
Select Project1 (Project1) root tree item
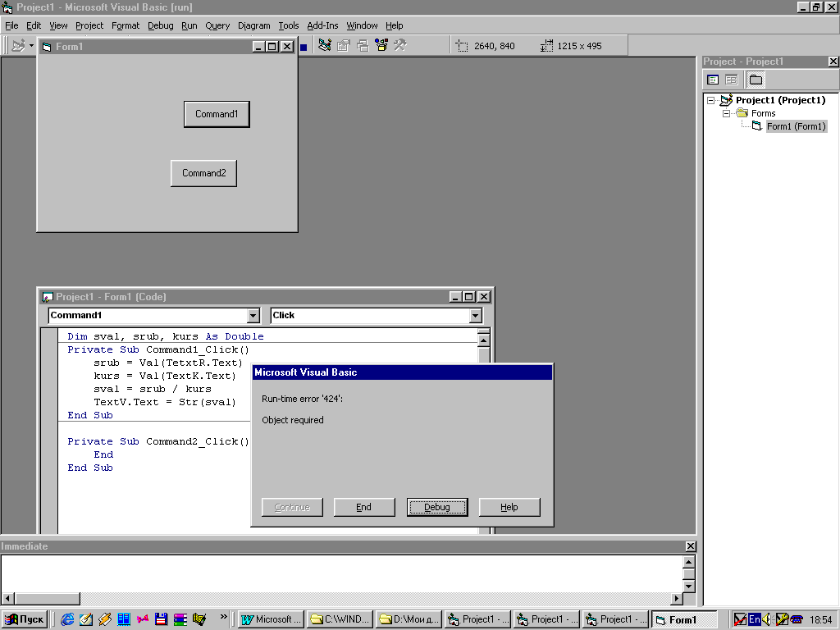pos(780,100)
